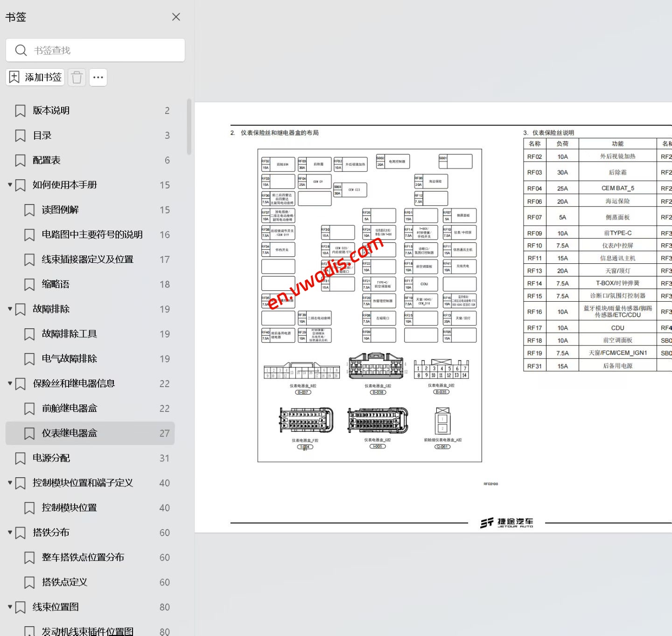The image size is (672, 636).
Task: Click the add-bookmark flag icon before 添加书签
Action: [14, 77]
